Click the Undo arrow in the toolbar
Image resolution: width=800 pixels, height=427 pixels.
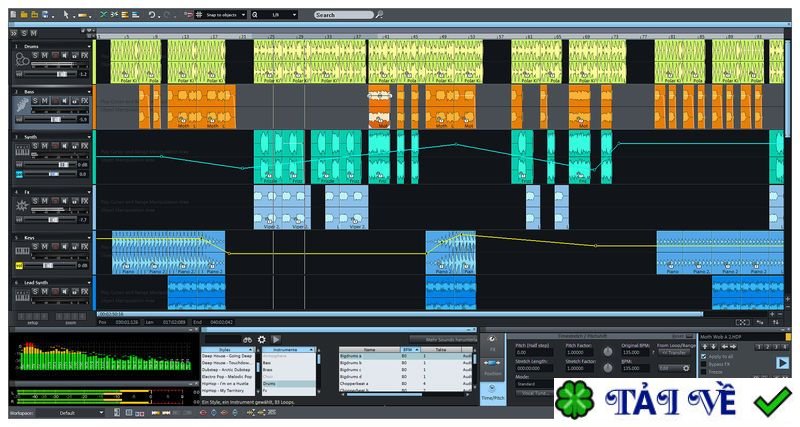point(152,15)
